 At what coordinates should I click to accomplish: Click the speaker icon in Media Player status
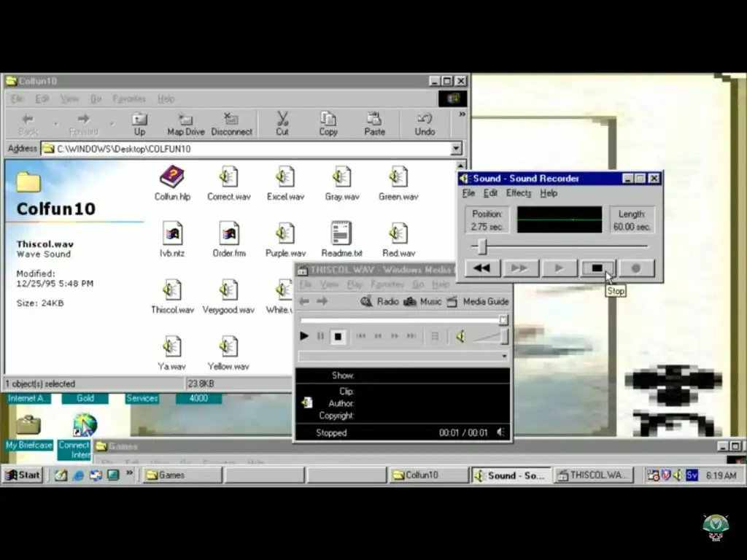pos(500,432)
